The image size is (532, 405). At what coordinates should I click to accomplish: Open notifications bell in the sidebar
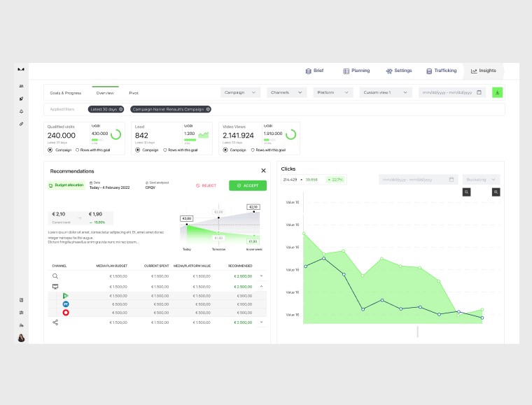22,111
